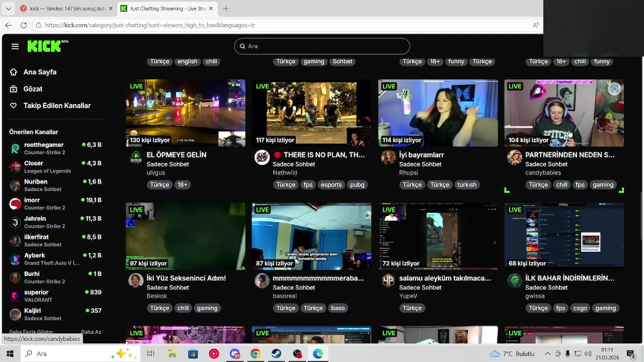Screen dimensions: 644x362
Task: Open ulvgus channel avatar
Action: point(136,157)
